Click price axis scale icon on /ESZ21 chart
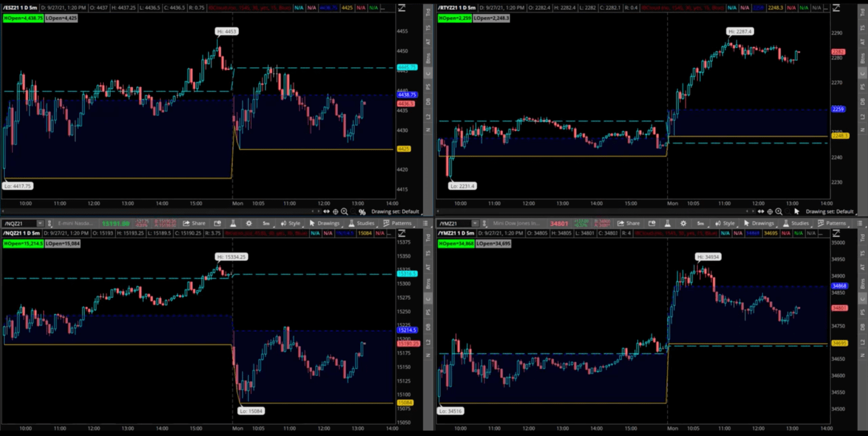 tap(402, 8)
